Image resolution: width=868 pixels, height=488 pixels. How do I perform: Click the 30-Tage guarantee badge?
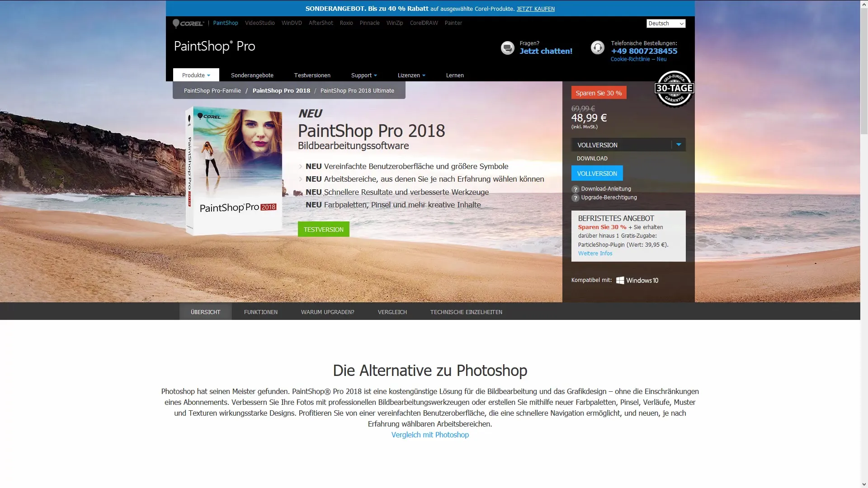[x=674, y=89]
